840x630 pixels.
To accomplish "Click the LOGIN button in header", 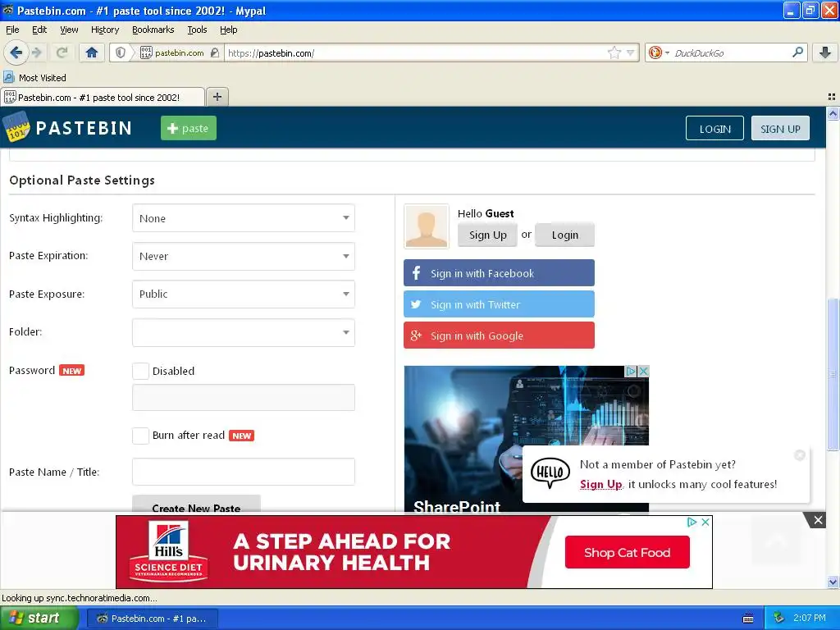I will click(x=714, y=129).
